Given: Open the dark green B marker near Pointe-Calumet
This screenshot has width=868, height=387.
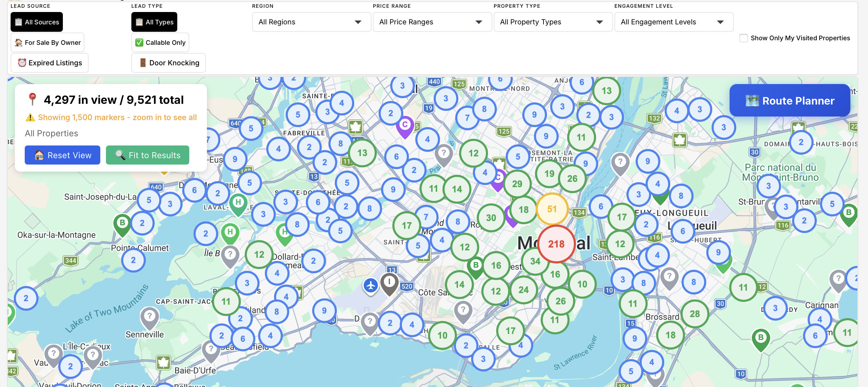Looking at the screenshot, I should 122,222.
